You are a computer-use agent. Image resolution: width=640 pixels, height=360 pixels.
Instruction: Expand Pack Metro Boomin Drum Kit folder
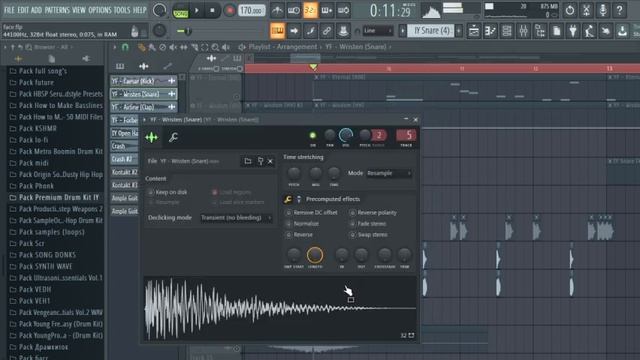tap(56, 151)
